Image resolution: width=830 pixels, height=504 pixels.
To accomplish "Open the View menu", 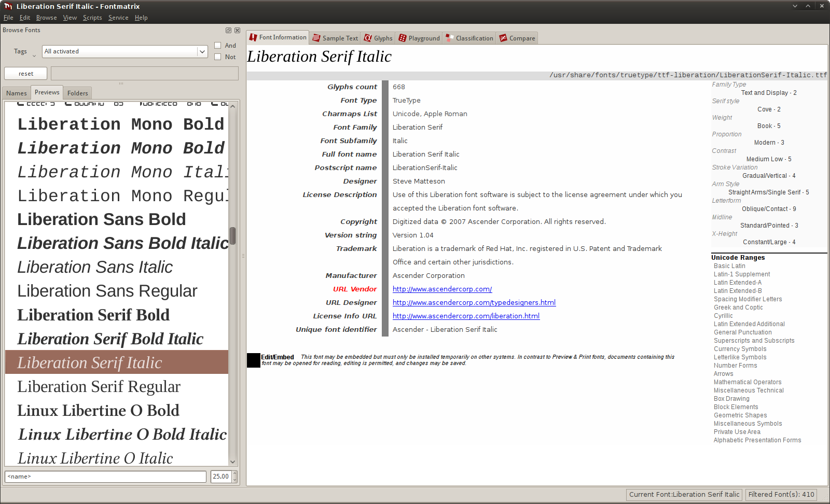I will click(x=70, y=18).
